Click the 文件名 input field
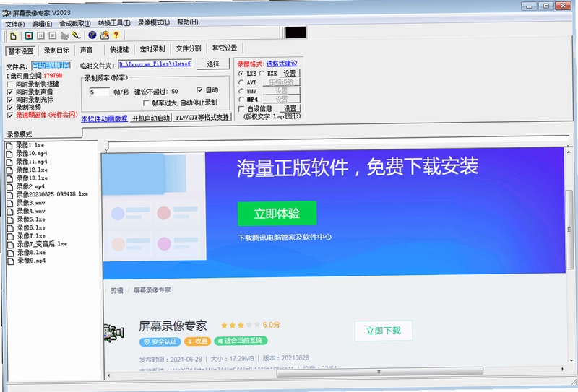The height and width of the screenshot is (392, 578). [x=51, y=66]
